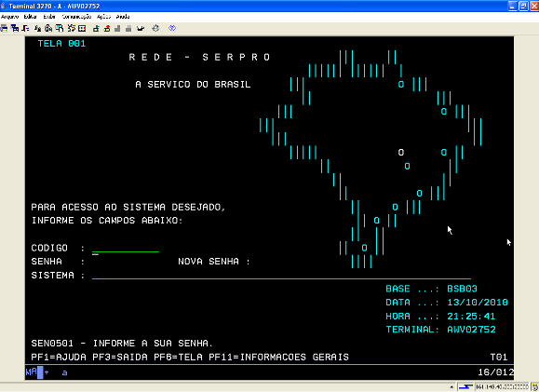The height and width of the screenshot is (392, 539).
Task: Minimize the Terminal 3270 window
Action: [x=513, y=6]
